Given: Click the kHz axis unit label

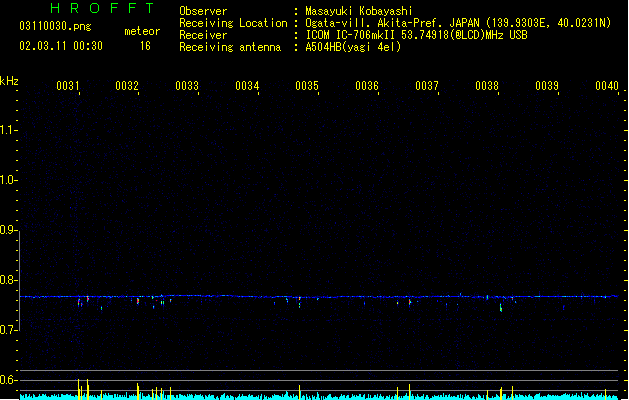Looking at the screenshot, I should click(9, 81).
